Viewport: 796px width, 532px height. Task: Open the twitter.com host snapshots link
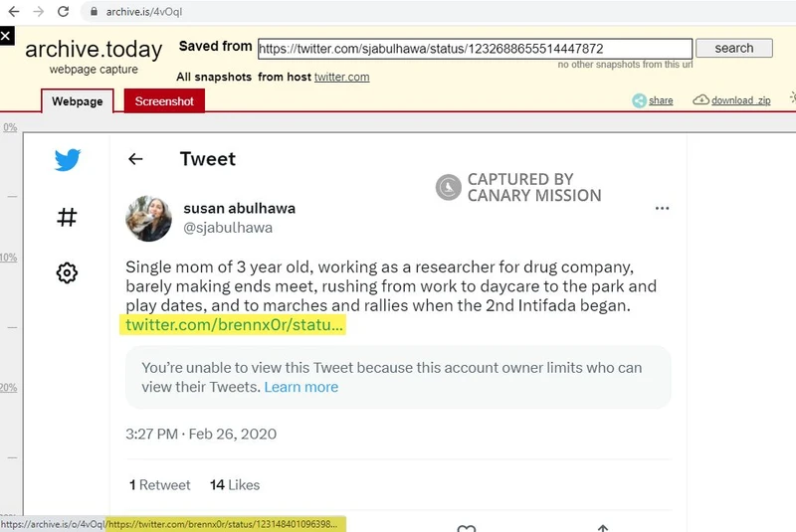click(341, 77)
